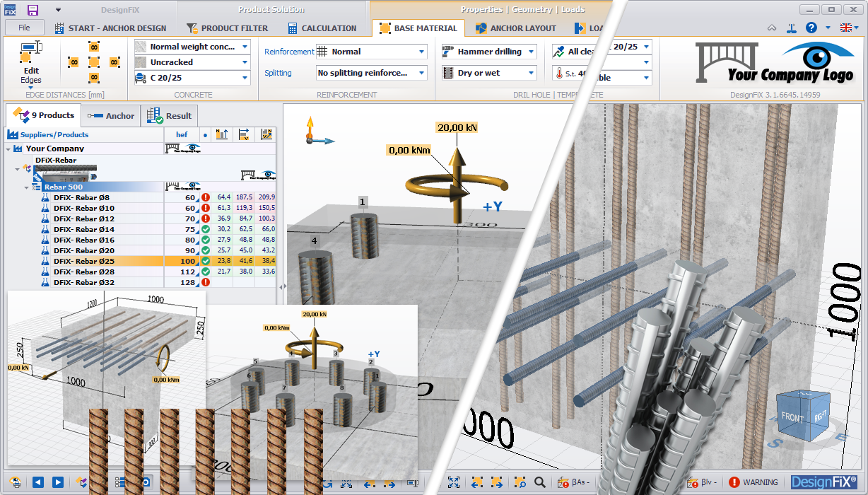Click the last chart icon column header
This screenshot has width=868, height=495.
pos(266,134)
